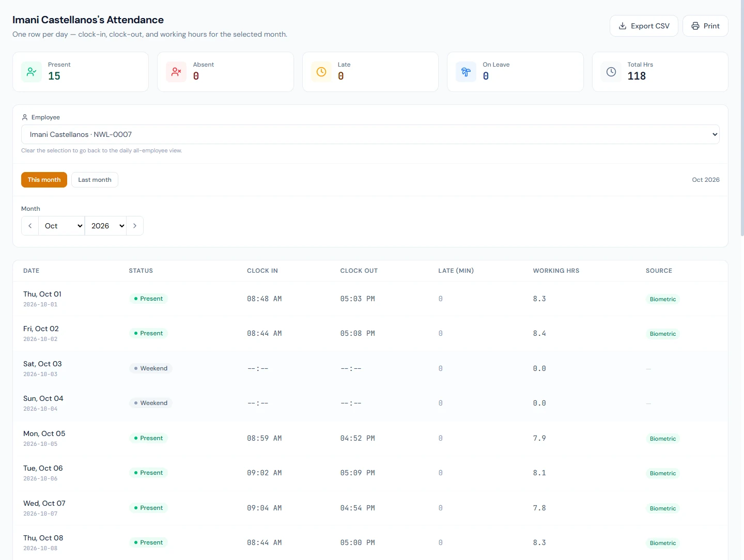The image size is (744, 560).
Task: Go to the next month with right chevron
Action: pyautogui.click(x=135, y=226)
